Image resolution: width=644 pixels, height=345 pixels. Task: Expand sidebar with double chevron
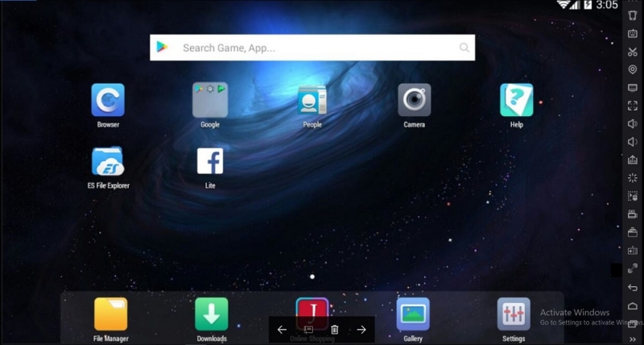click(x=633, y=339)
